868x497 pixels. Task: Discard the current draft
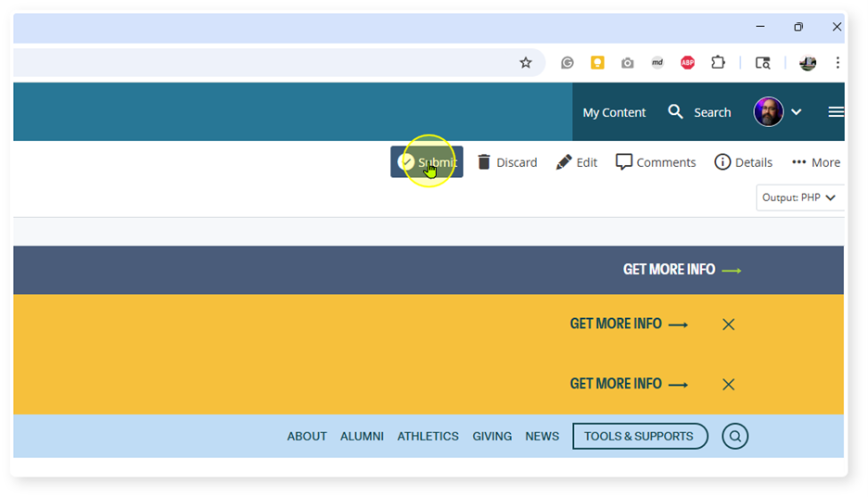[x=506, y=162]
